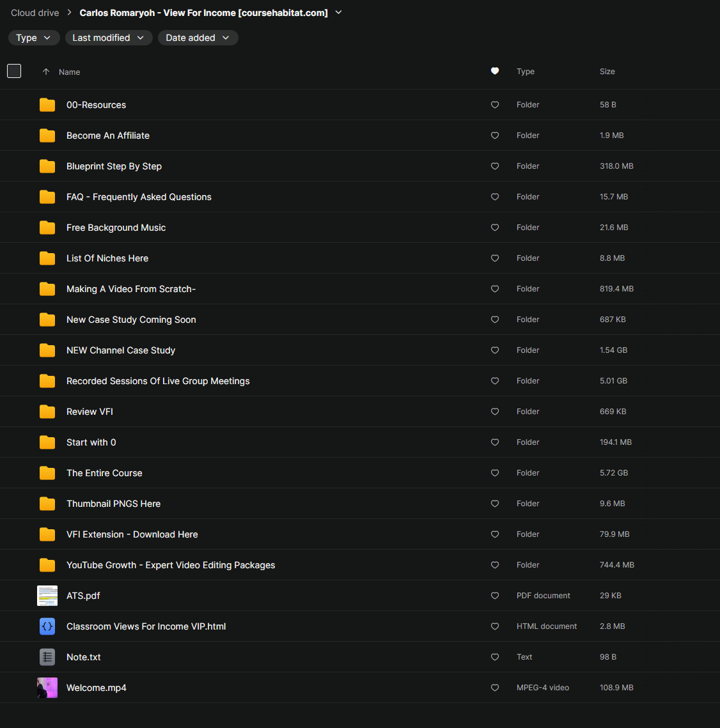
Task: Click the Blueprint Step By Step folder icon
Action: pyautogui.click(x=47, y=166)
